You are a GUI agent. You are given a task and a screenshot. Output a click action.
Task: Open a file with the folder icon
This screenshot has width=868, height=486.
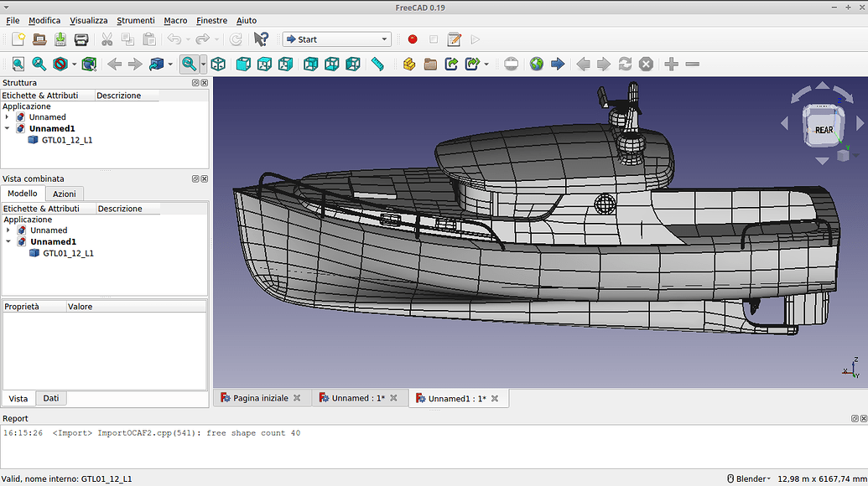pyautogui.click(x=39, y=39)
